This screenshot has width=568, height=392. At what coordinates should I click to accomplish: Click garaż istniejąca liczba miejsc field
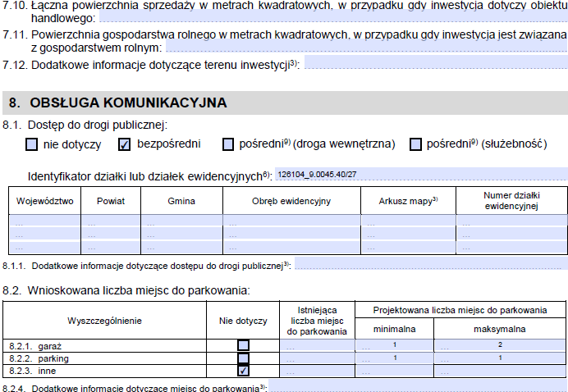(318, 345)
